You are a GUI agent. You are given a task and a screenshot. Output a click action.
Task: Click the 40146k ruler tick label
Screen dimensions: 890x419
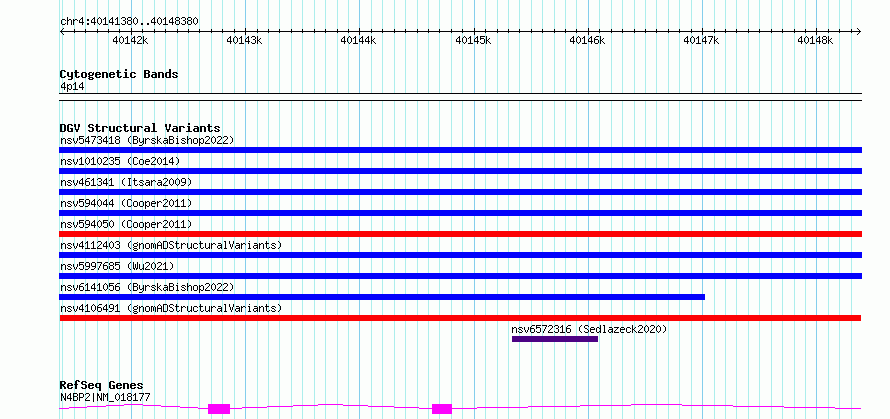587,40
